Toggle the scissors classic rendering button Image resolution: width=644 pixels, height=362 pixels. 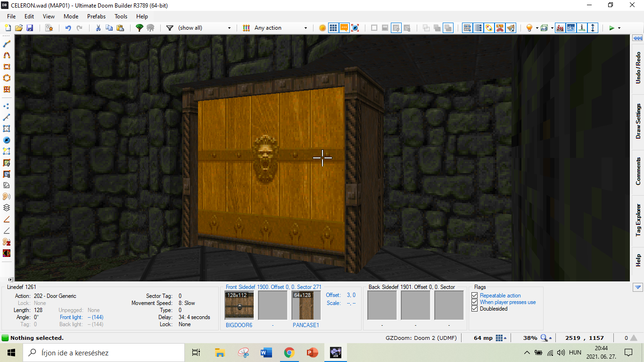tap(500, 28)
